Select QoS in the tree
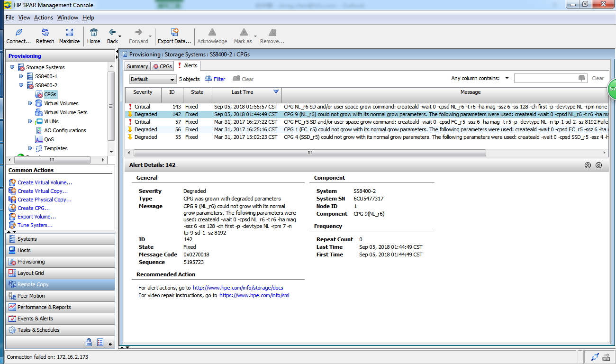 tap(49, 139)
